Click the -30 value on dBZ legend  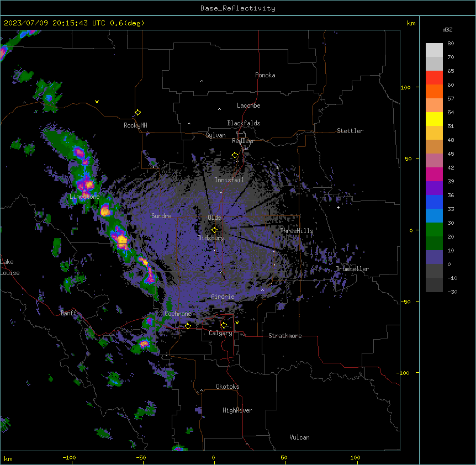tap(452, 292)
